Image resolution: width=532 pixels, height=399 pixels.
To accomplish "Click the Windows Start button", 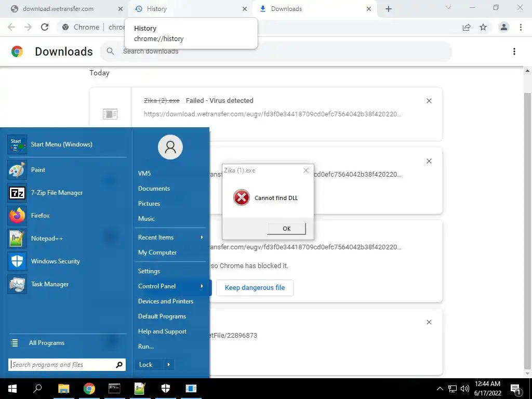I will tap(12, 389).
